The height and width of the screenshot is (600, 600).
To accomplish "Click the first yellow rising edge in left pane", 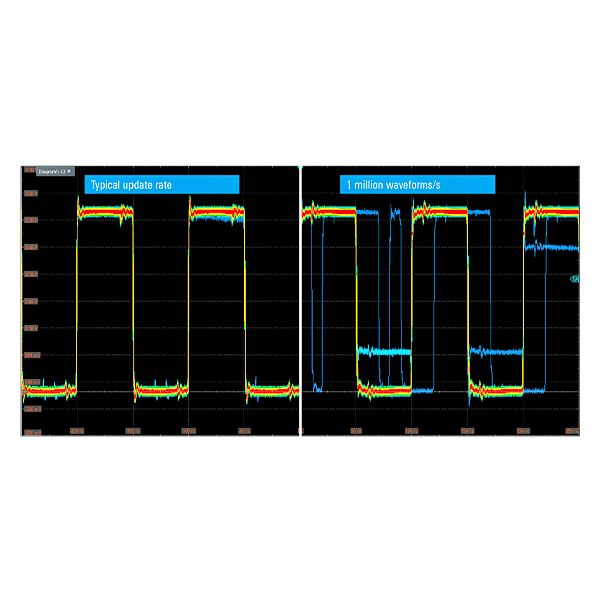I will 77,300.
